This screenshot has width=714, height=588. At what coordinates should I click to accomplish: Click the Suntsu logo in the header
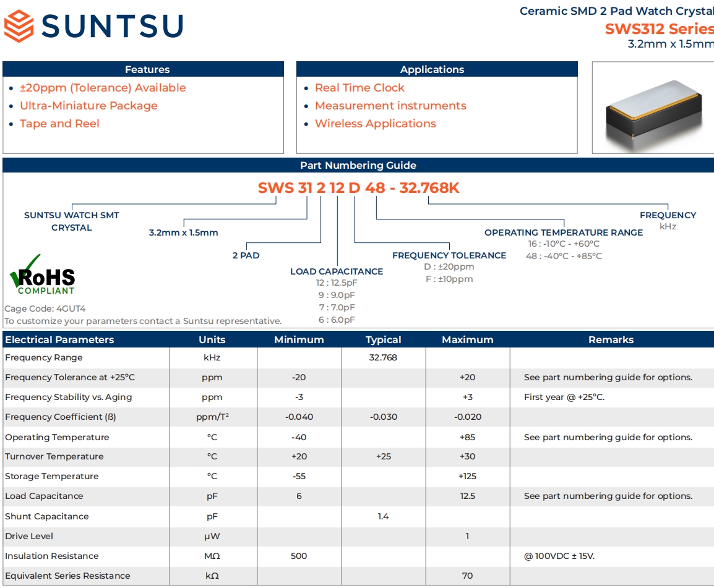coord(94,27)
